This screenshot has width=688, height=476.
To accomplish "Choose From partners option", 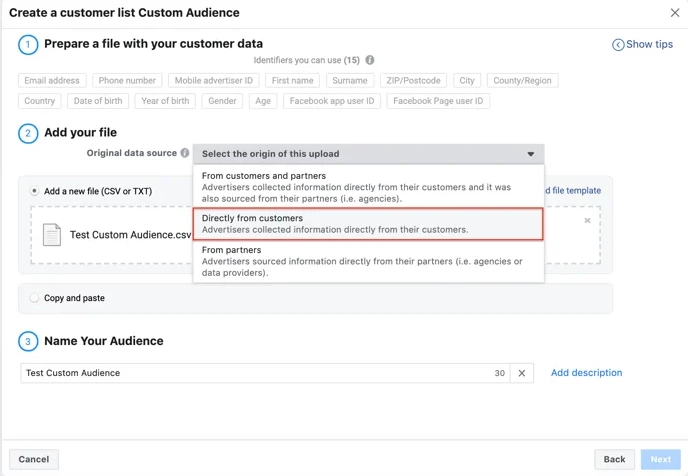I will tap(368, 261).
